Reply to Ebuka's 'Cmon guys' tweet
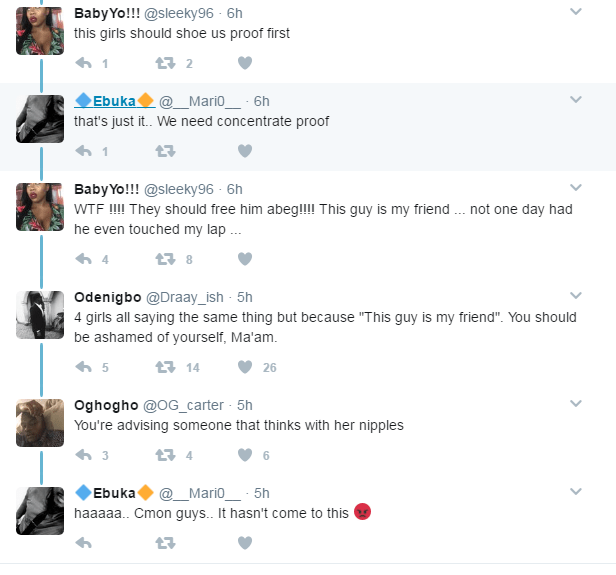The width and height of the screenshot is (616, 575). tap(84, 543)
